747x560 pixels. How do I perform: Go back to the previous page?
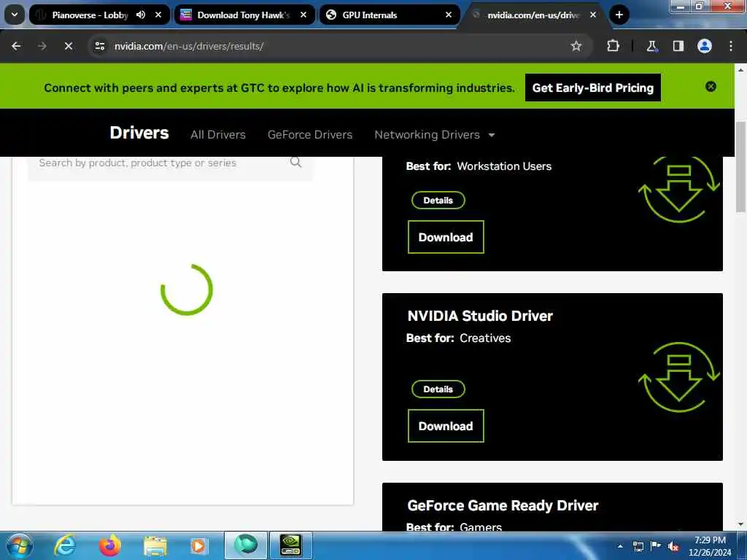[16, 46]
